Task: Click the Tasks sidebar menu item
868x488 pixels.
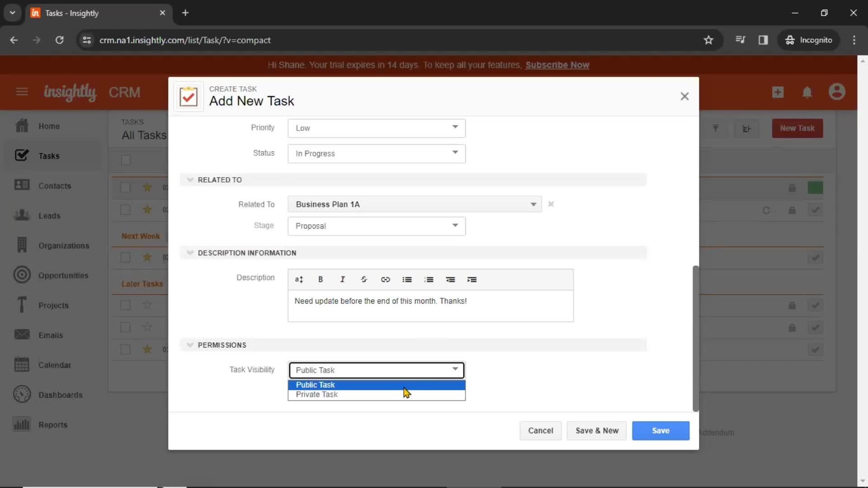Action: point(49,155)
